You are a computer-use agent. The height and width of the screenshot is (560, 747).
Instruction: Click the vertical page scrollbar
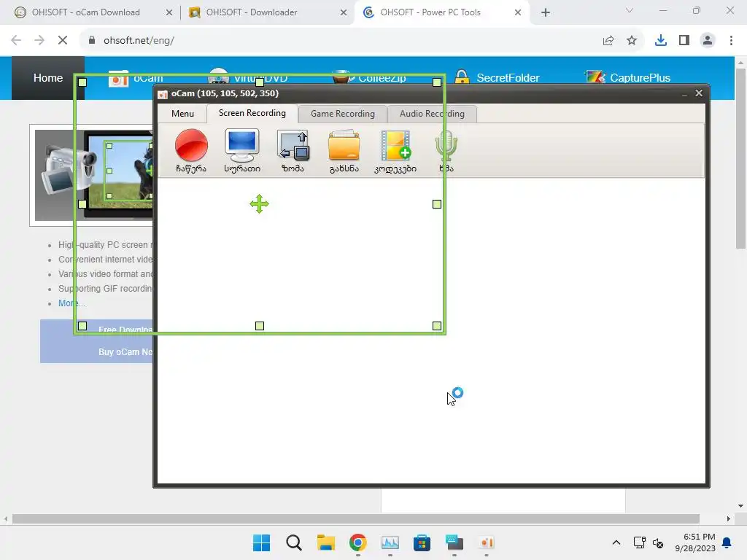740,158
